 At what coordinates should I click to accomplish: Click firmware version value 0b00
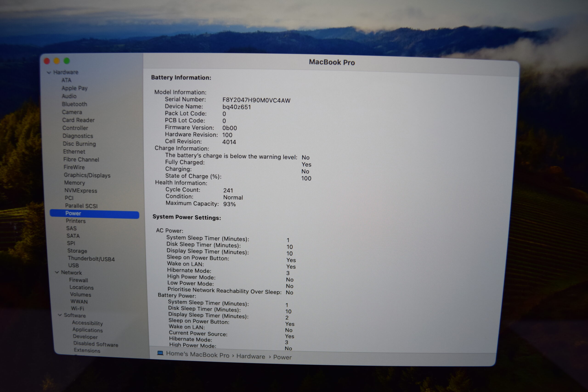(x=229, y=128)
